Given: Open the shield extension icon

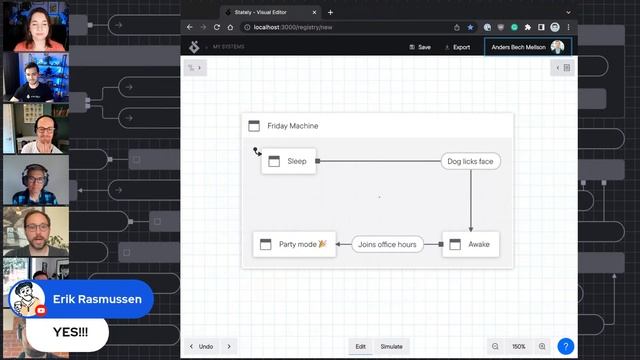Looking at the screenshot, I should coord(500,27).
